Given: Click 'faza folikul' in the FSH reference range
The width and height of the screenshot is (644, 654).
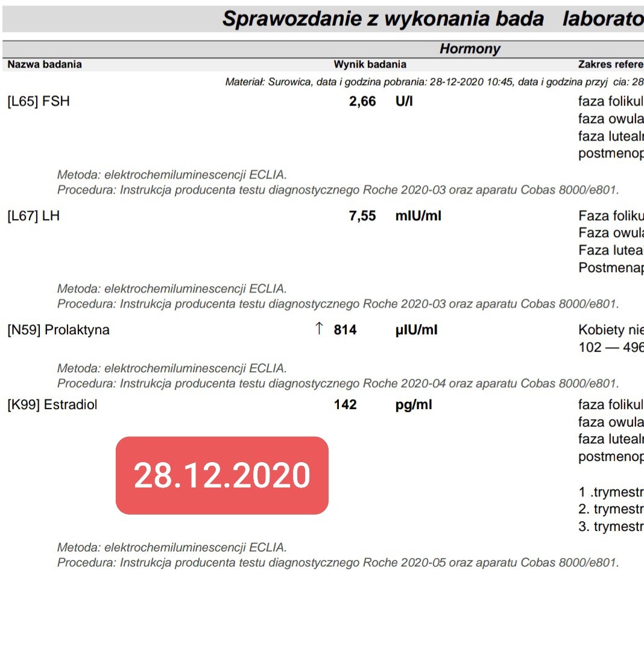Looking at the screenshot, I should click(611, 101).
